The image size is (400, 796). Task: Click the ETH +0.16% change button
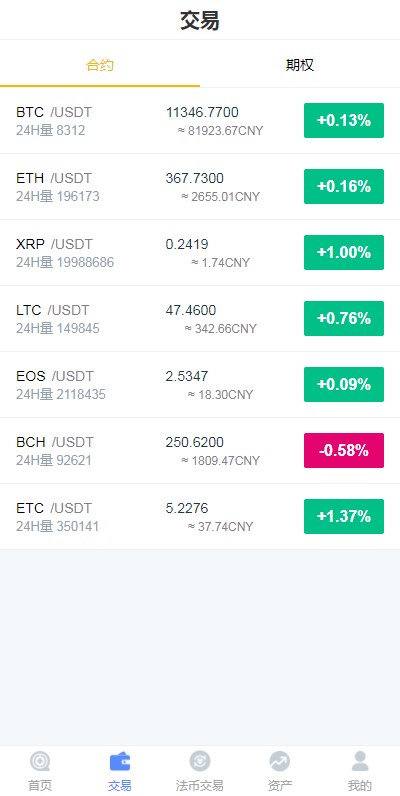point(344,186)
